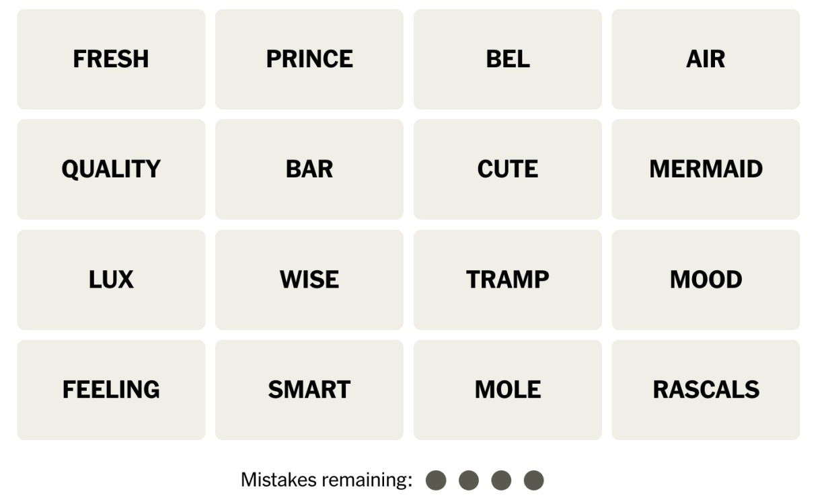Click the second mistakes remaining dot

[469, 480]
